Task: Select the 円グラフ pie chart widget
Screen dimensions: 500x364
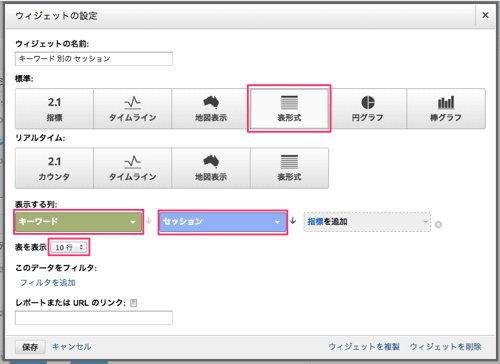Action: (x=367, y=109)
